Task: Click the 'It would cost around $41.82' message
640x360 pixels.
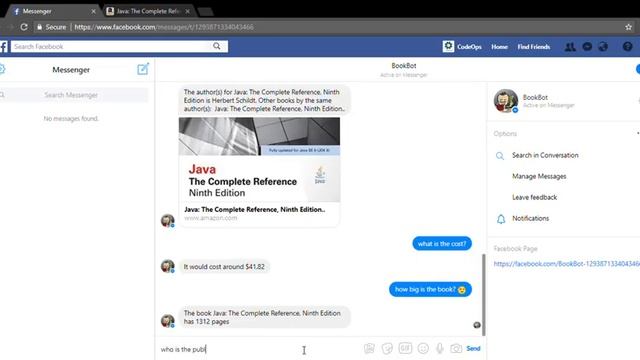Action: click(224, 267)
